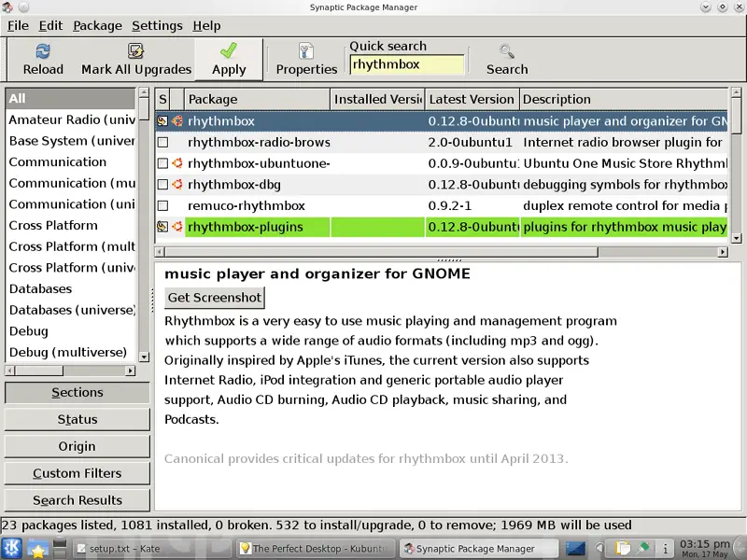Click status icon of rhythmbox-plugins row
The height and width of the screenshot is (560, 747).
click(x=162, y=227)
